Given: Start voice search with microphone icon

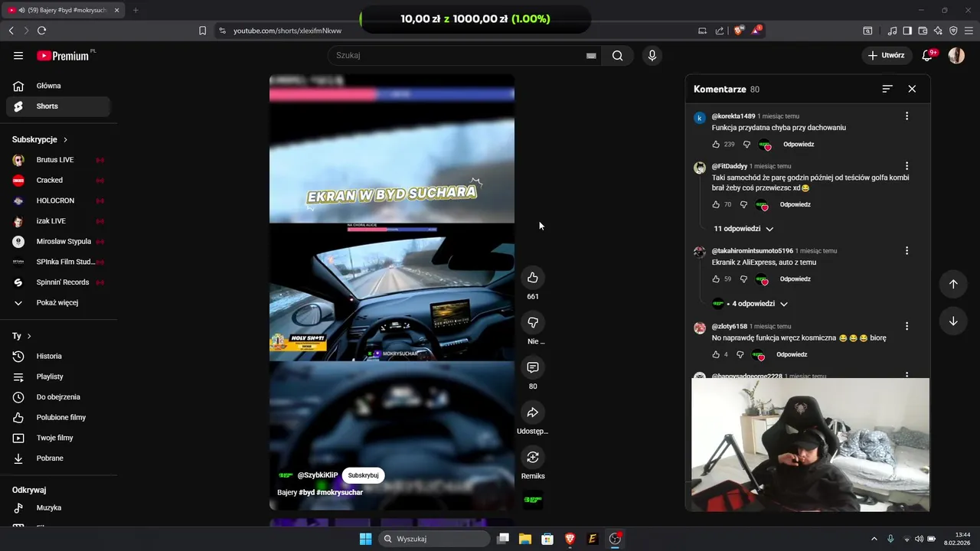Looking at the screenshot, I should pos(652,55).
